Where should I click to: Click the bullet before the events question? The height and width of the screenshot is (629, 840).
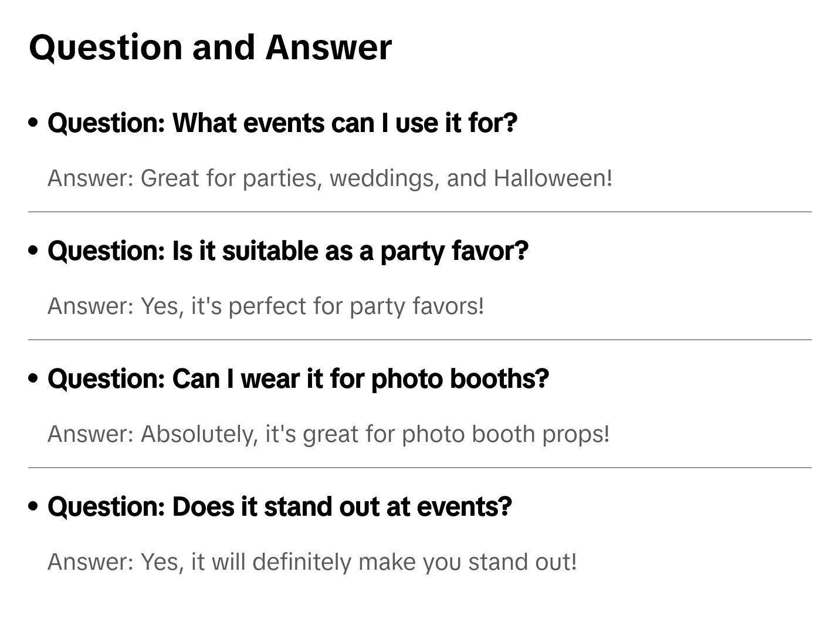pyautogui.click(x=33, y=123)
